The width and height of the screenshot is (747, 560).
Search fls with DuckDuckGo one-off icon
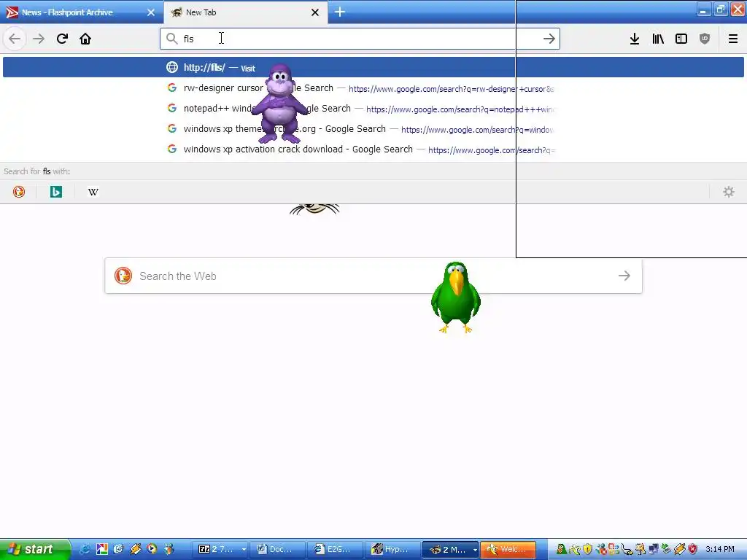click(19, 192)
